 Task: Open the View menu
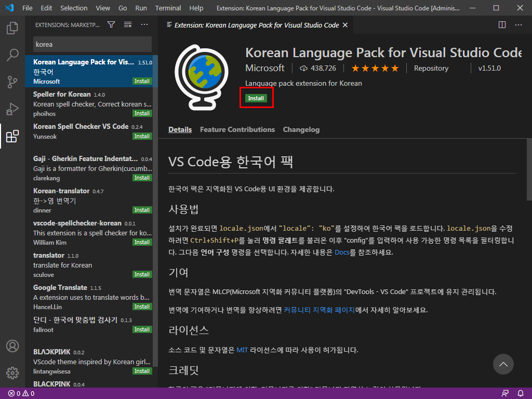point(103,8)
